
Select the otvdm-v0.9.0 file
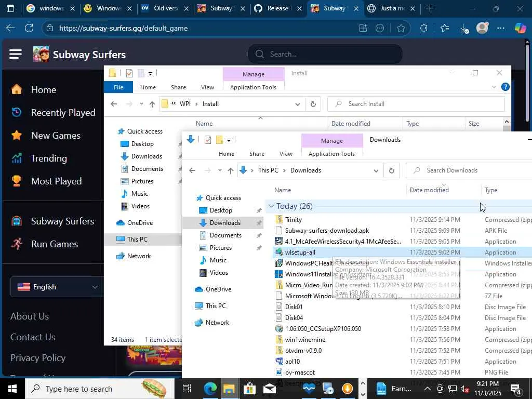[x=303, y=351]
